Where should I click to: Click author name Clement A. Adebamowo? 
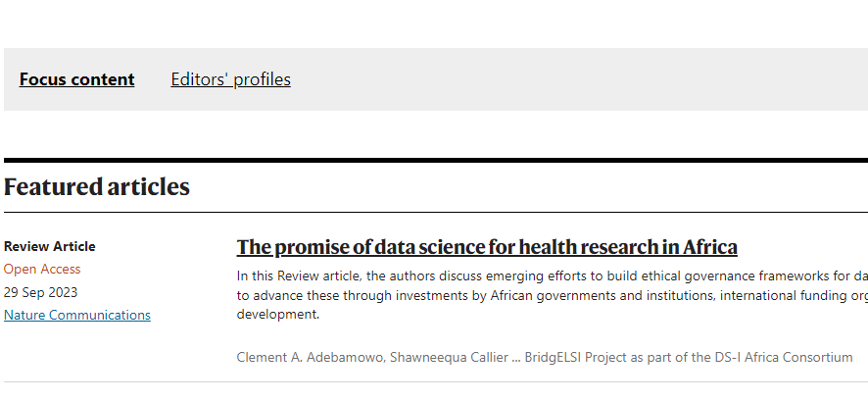pyautogui.click(x=312, y=357)
